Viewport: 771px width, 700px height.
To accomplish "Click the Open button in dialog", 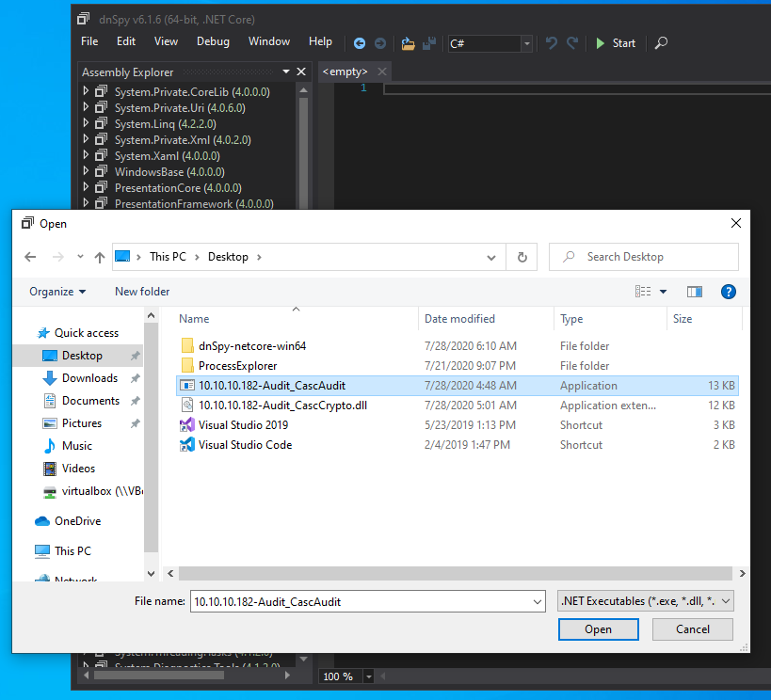I will [598, 629].
